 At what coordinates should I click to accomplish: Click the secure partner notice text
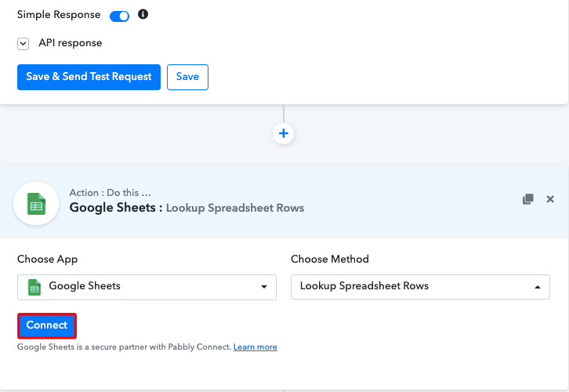[124, 347]
